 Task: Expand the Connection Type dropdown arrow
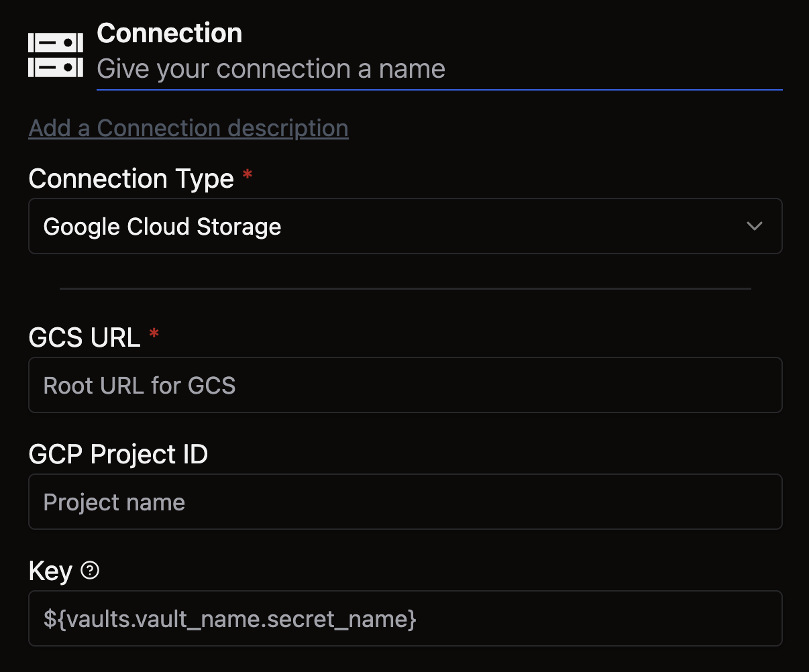(x=755, y=226)
